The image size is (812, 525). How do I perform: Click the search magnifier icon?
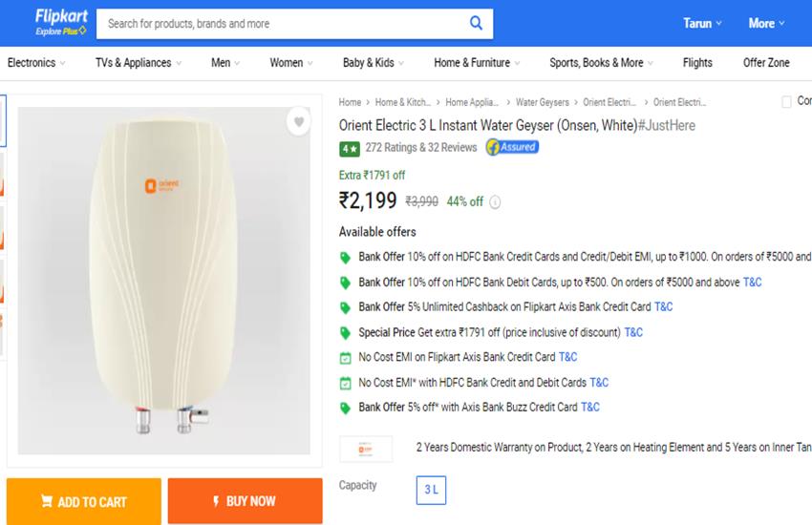click(x=476, y=23)
